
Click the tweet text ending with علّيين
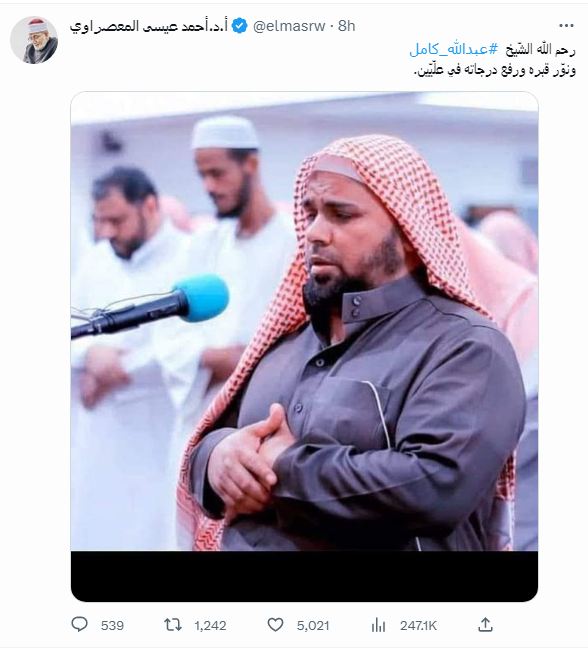495,71
